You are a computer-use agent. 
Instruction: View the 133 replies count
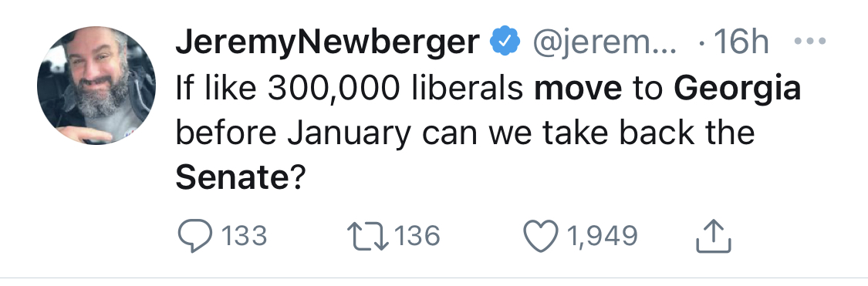point(244,236)
